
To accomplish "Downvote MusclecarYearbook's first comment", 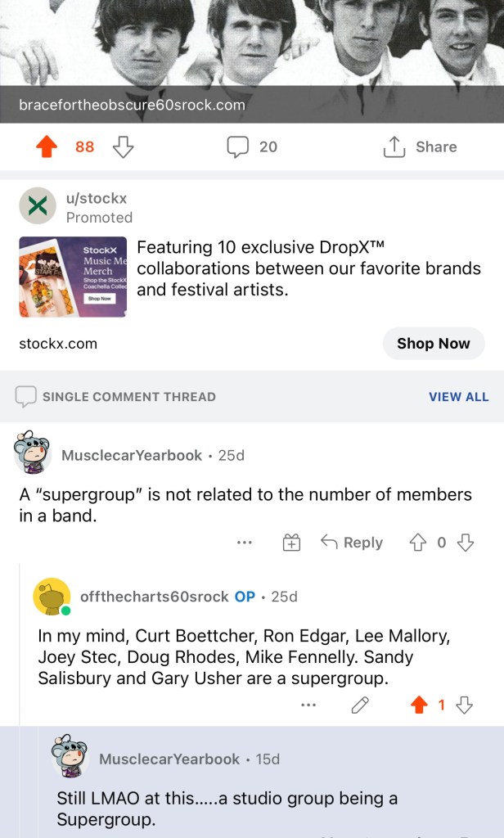I will coord(466,543).
